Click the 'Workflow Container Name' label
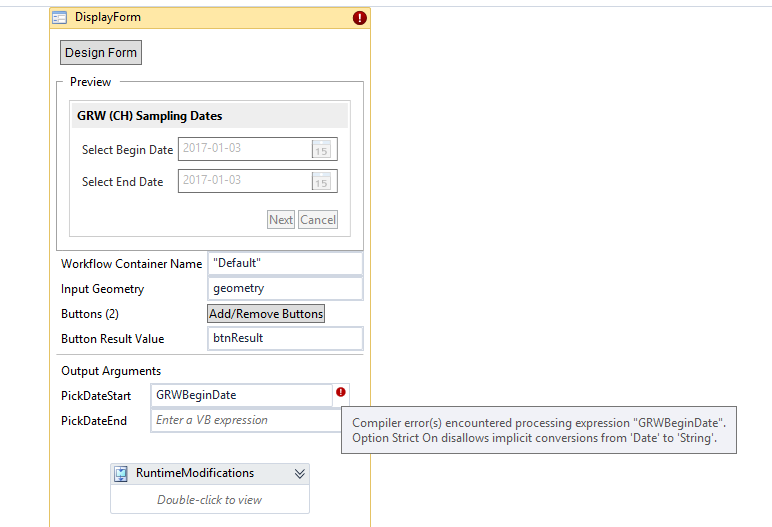Image resolution: width=772 pixels, height=527 pixels. 131,264
